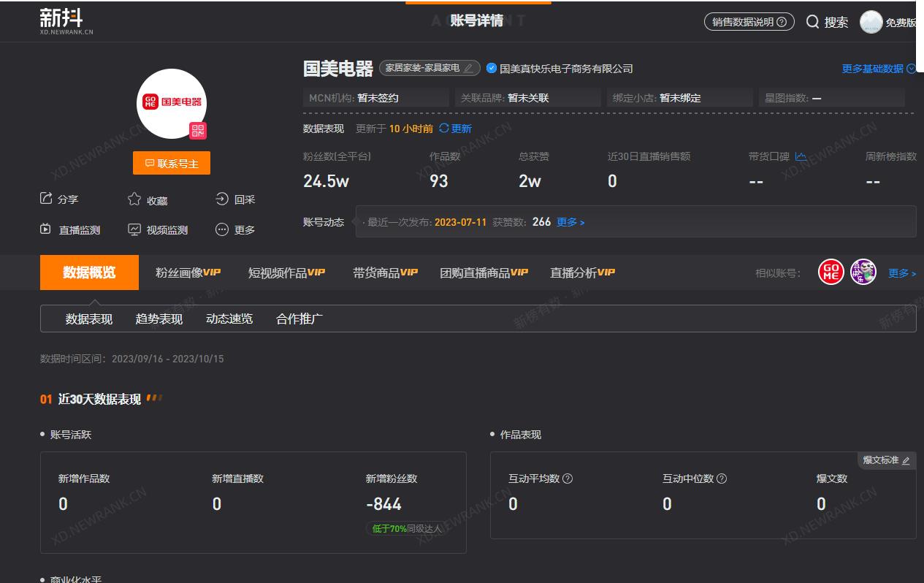The image size is (924, 583).
Task: Click the 关联品牌 暂未关联 field
Action: [x=528, y=98]
